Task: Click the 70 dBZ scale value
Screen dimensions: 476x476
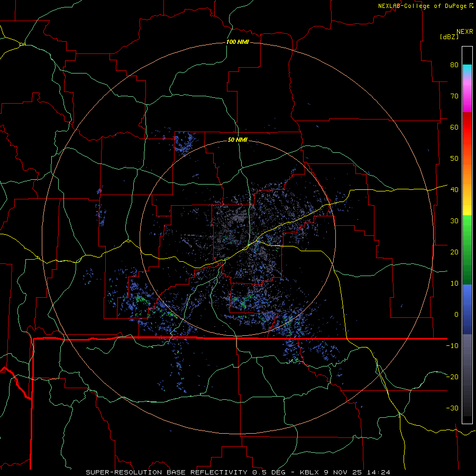Action: (454, 96)
